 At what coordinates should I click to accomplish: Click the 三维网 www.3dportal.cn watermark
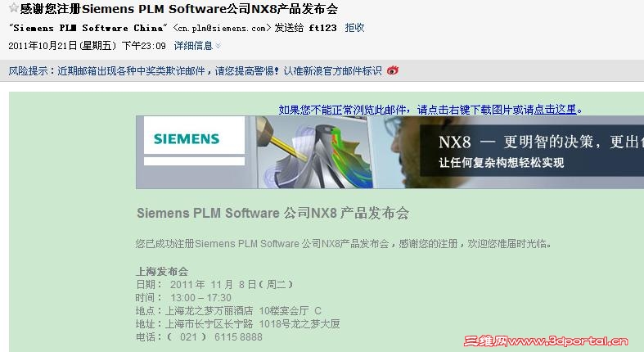546,341
